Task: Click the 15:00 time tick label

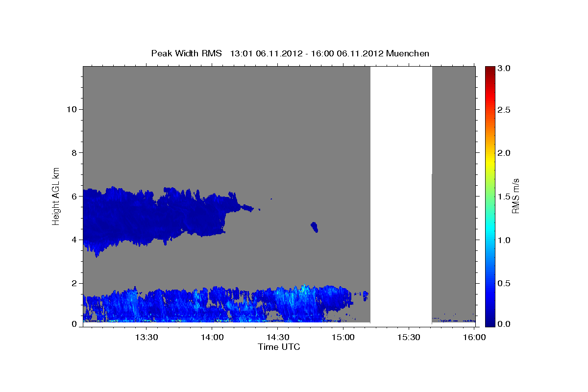Action: click(x=343, y=337)
